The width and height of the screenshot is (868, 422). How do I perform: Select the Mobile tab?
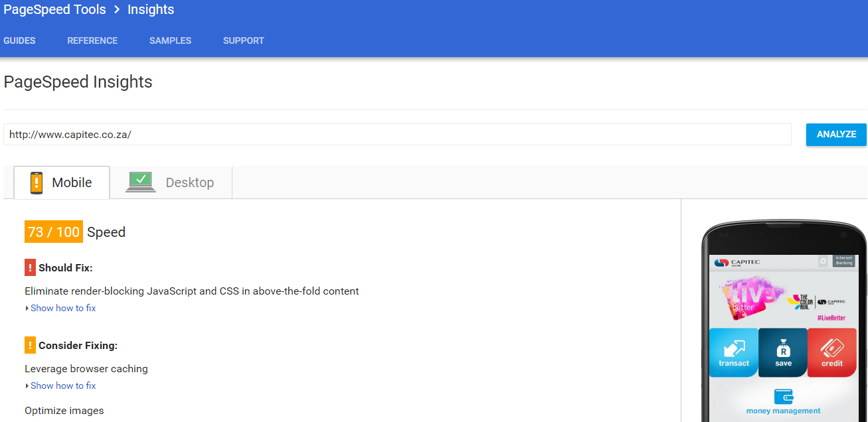[62, 182]
